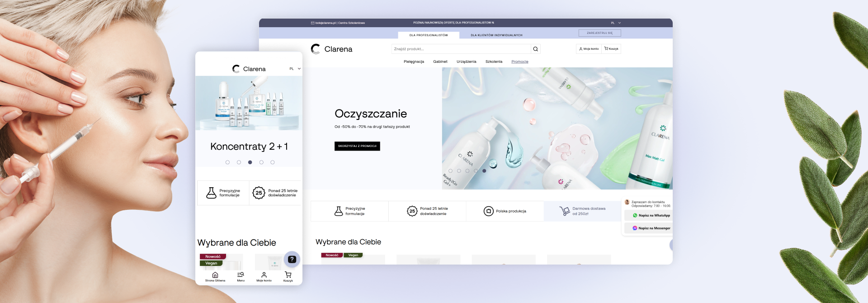Screen dimensions: 868x303
Task: Click the Clarena logo in the desktop header
Action: click(332, 49)
